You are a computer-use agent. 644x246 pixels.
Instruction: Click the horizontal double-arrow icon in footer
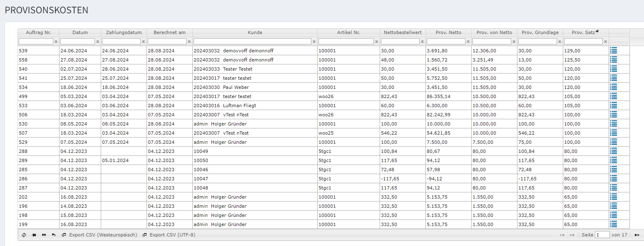point(44,235)
